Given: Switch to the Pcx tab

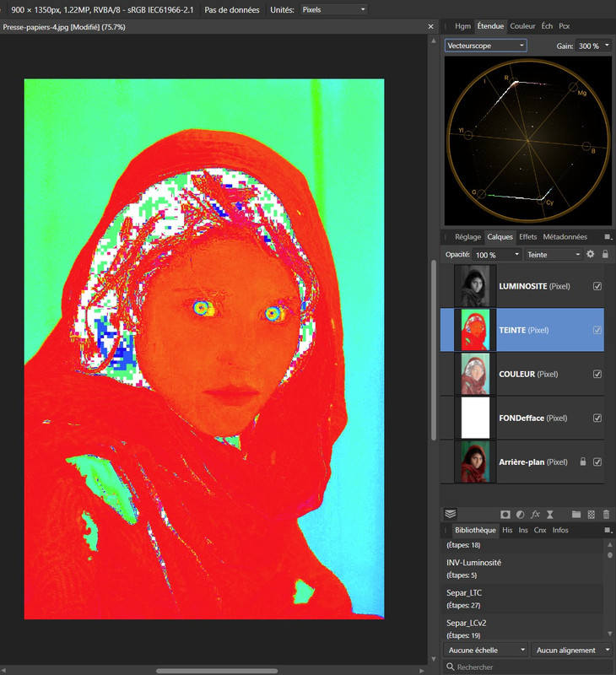Looking at the screenshot, I should click(565, 26).
